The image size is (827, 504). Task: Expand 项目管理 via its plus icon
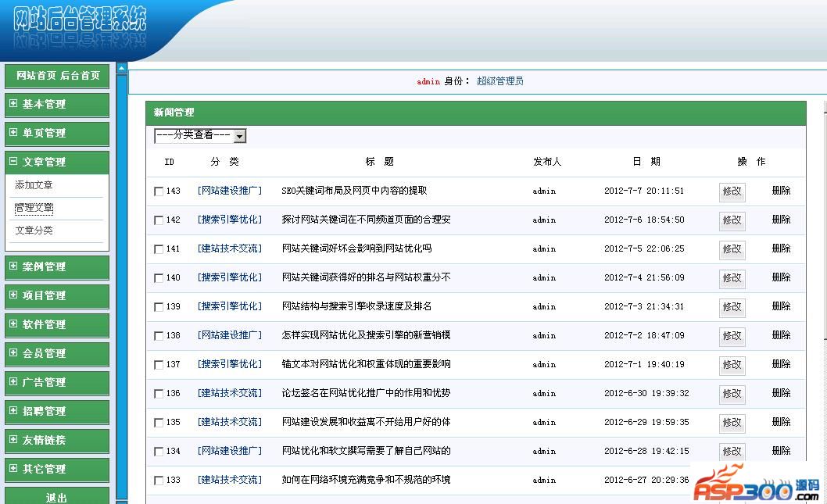[x=13, y=295]
